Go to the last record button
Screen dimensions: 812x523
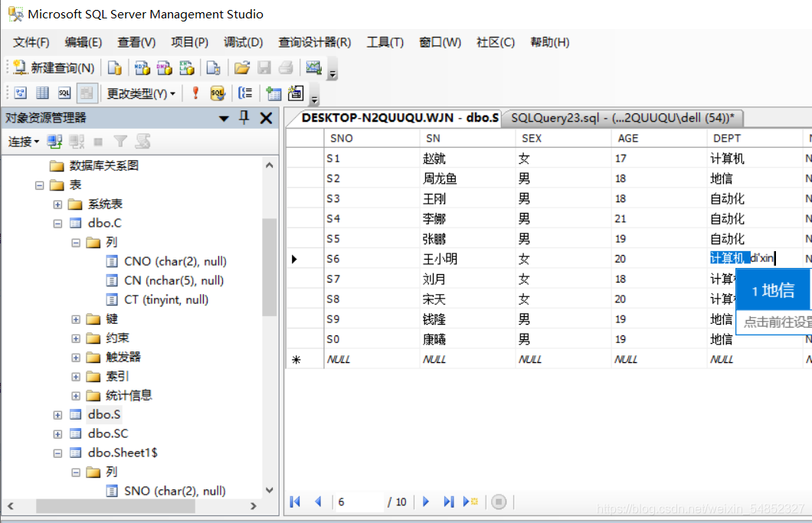448,502
